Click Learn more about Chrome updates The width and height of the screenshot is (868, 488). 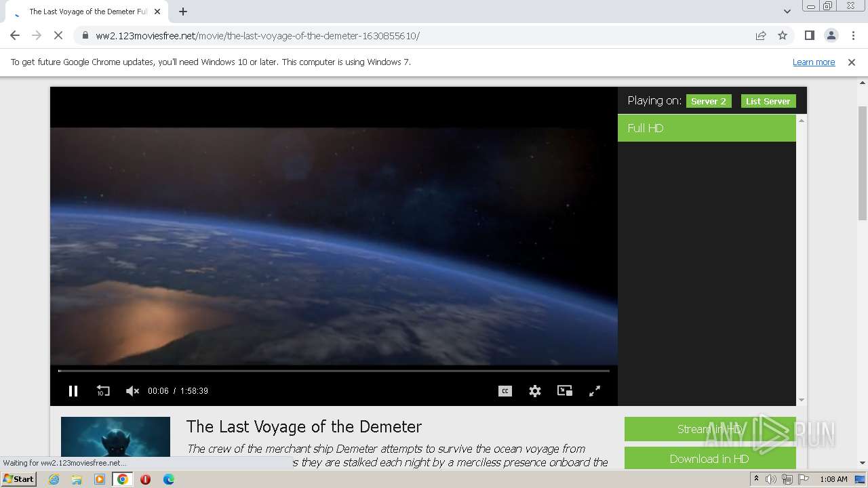coord(814,62)
